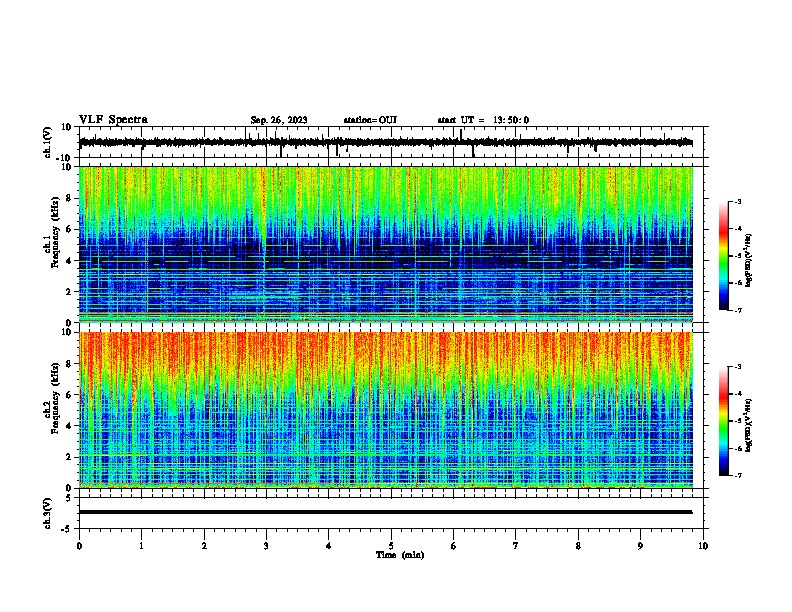Click time axis tick label "8"
This screenshot has height=612, width=792.
click(578, 546)
